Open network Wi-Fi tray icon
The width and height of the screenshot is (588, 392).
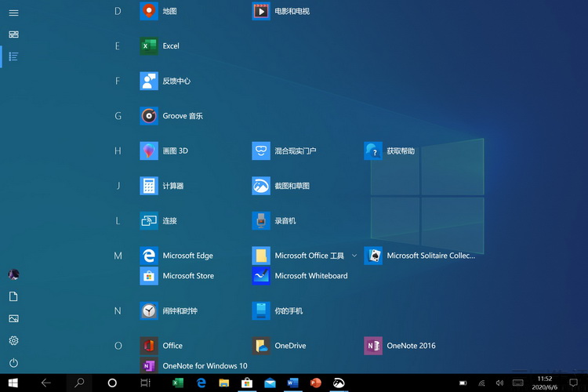tap(481, 383)
